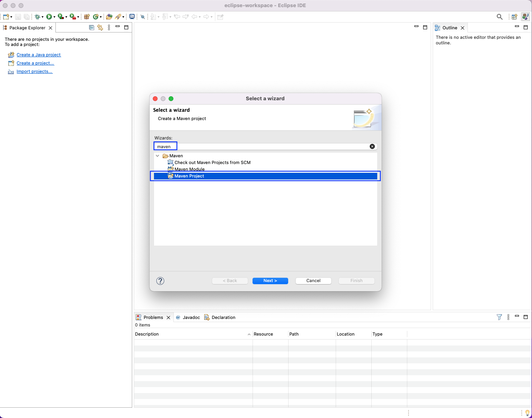Collapse the Maven folder in wizard tree
Screen dimensions: 532x418
point(158,156)
